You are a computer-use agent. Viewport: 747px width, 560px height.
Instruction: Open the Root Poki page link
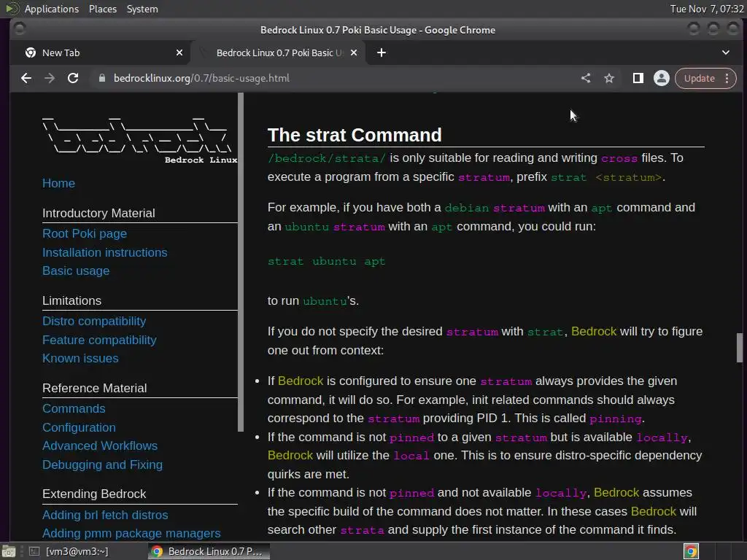(85, 234)
